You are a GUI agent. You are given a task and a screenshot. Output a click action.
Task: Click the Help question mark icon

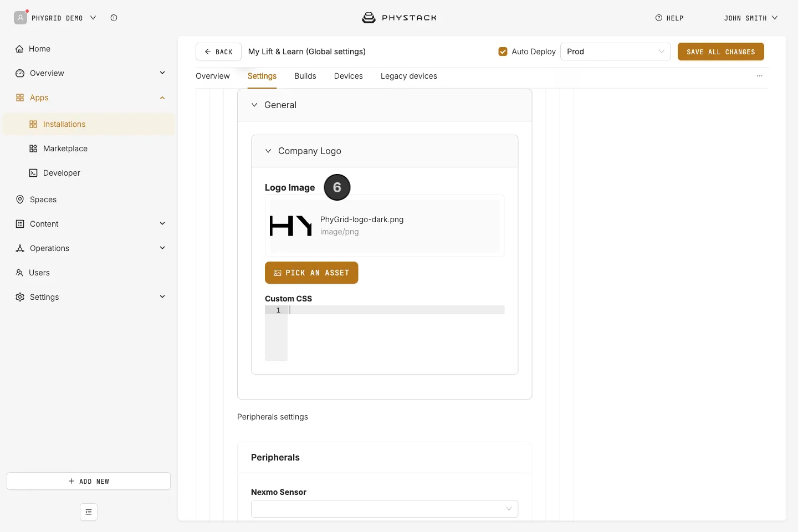pos(659,18)
